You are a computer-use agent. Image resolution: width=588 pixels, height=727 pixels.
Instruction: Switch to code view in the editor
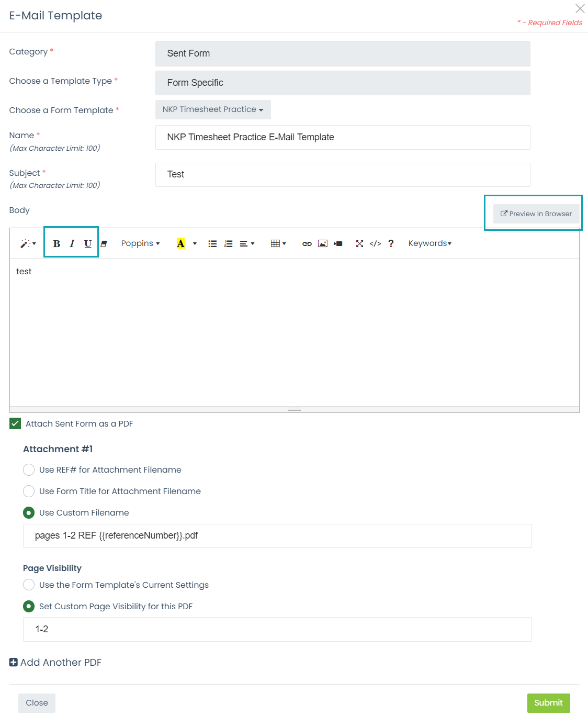[375, 243]
